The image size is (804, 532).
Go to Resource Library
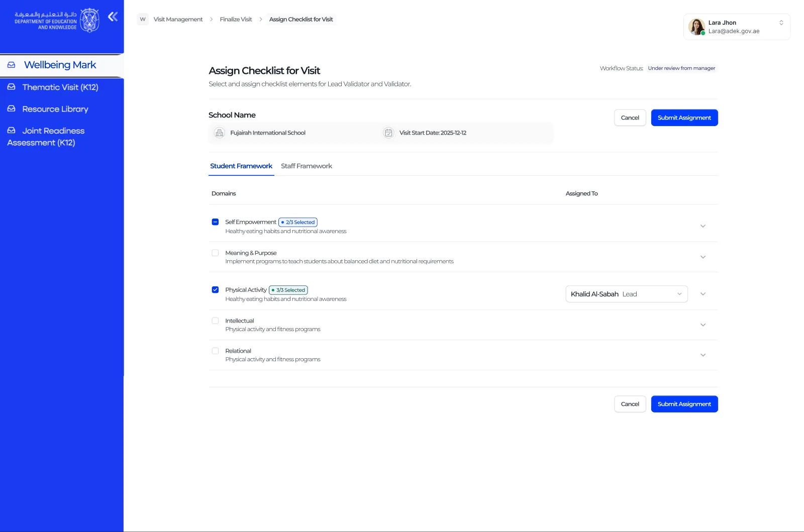(55, 109)
